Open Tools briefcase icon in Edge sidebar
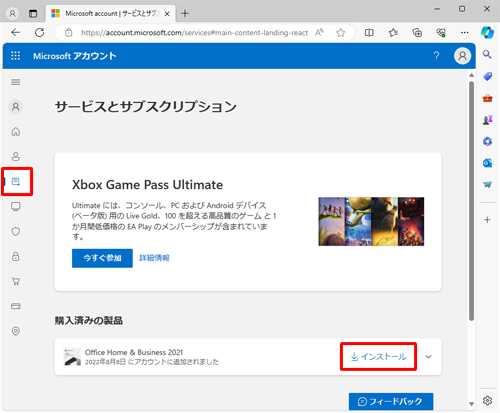 (x=487, y=98)
